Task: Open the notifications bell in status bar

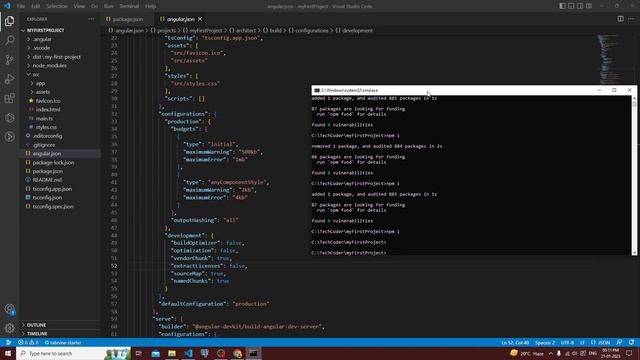Action: pos(631,342)
